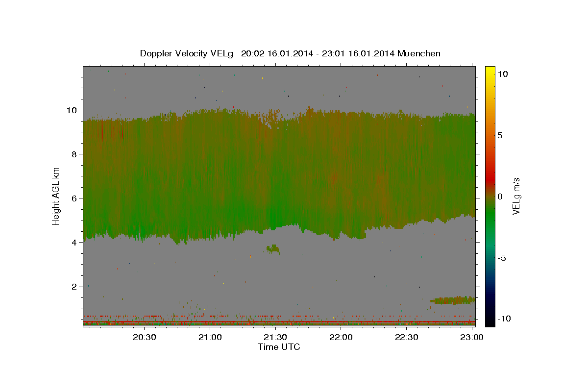Click the colorbar value 5 label
588x392 pixels.
500,135
